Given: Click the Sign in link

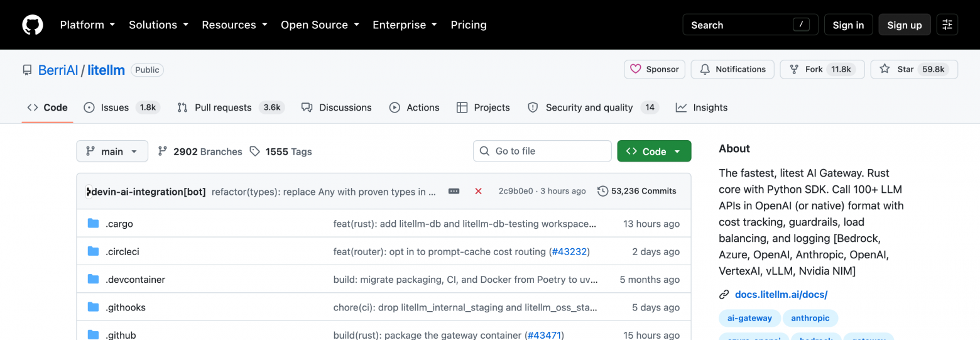Looking at the screenshot, I should click(x=848, y=25).
